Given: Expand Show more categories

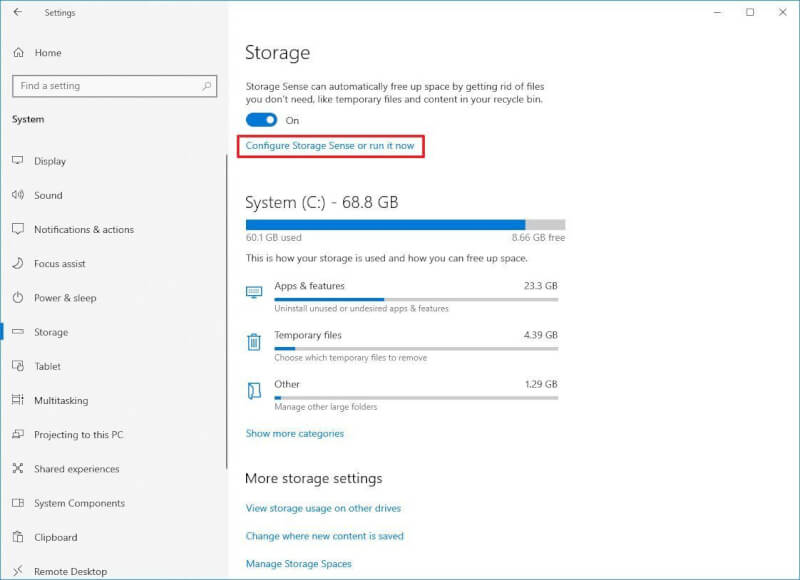Looking at the screenshot, I should tap(295, 434).
